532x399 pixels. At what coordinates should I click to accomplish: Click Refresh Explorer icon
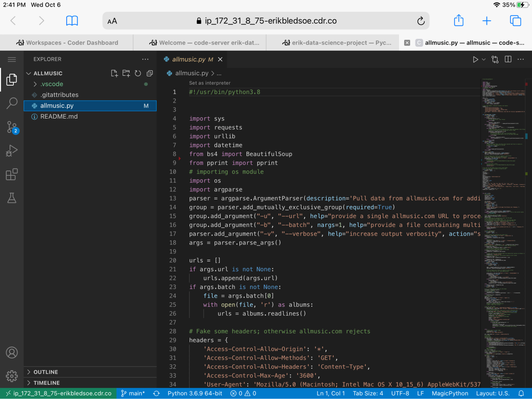click(138, 73)
